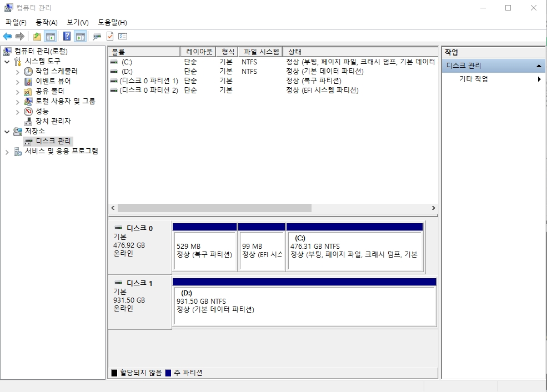Image resolution: width=547 pixels, height=392 pixels.
Task: Select the (디스크 0 파티션 1) volume row
Action: [273, 81]
